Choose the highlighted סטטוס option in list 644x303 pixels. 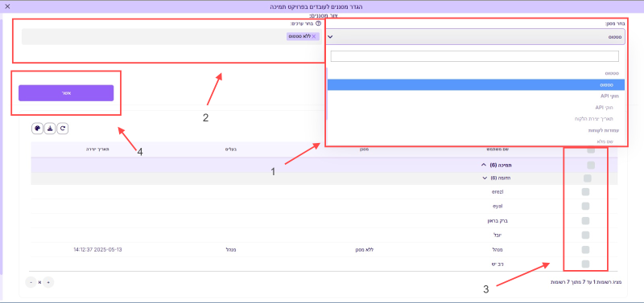pyautogui.click(x=476, y=85)
